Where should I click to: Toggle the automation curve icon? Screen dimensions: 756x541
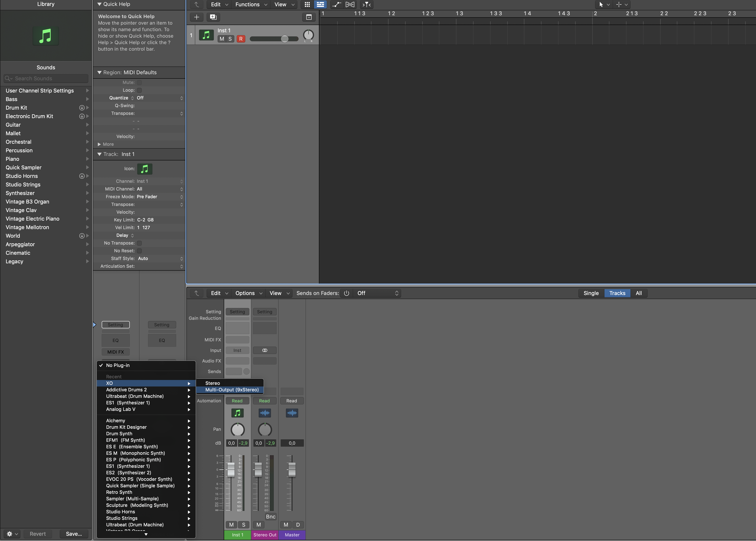[x=337, y=4]
